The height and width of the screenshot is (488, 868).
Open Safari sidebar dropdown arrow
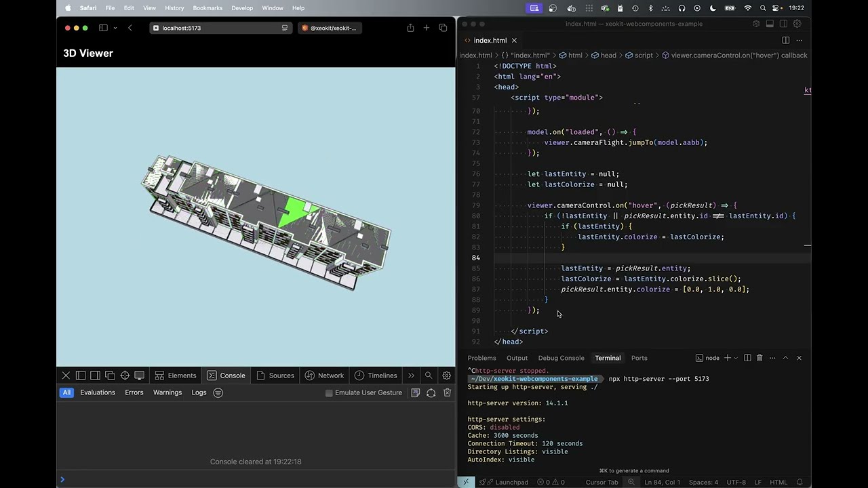[x=115, y=28]
